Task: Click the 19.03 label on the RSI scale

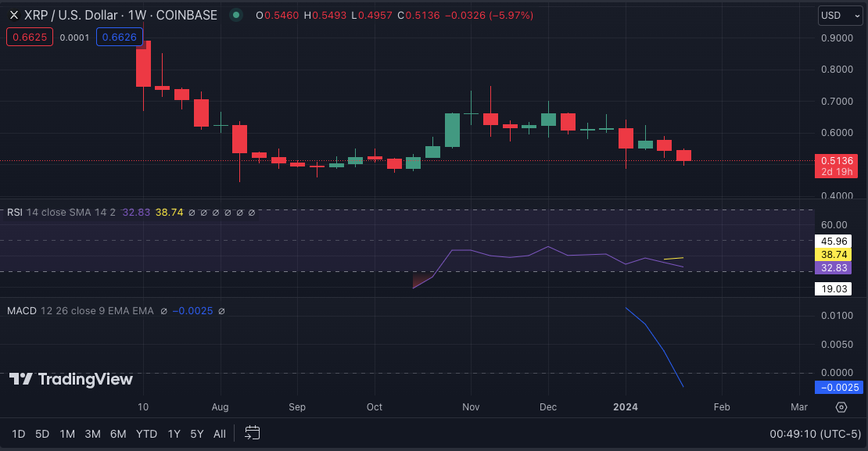Action: pos(834,289)
